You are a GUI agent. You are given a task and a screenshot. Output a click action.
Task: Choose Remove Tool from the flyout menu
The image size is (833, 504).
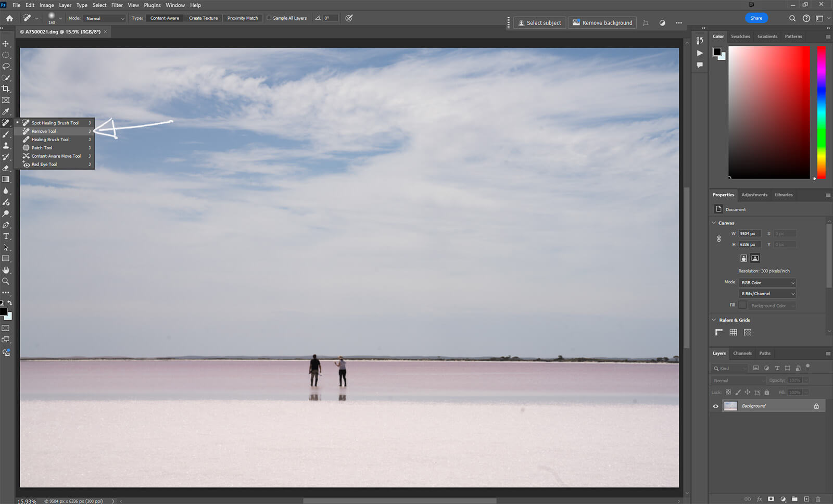[44, 131]
